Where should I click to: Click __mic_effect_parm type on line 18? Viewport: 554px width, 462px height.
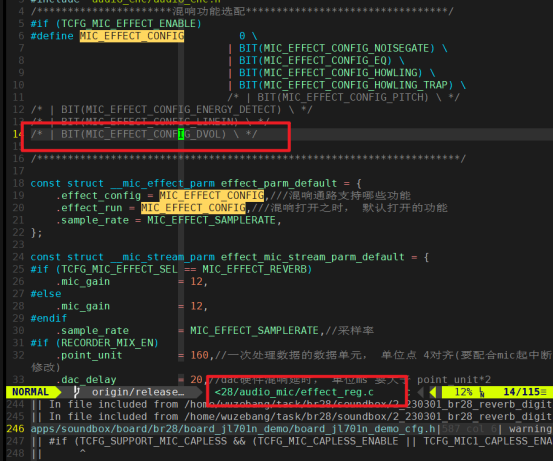162,184
